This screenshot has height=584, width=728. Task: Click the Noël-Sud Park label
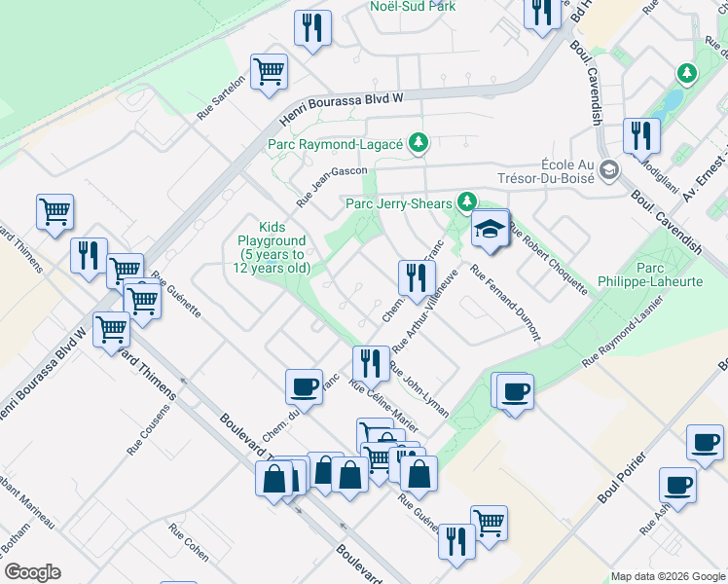pyautogui.click(x=413, y=6)
